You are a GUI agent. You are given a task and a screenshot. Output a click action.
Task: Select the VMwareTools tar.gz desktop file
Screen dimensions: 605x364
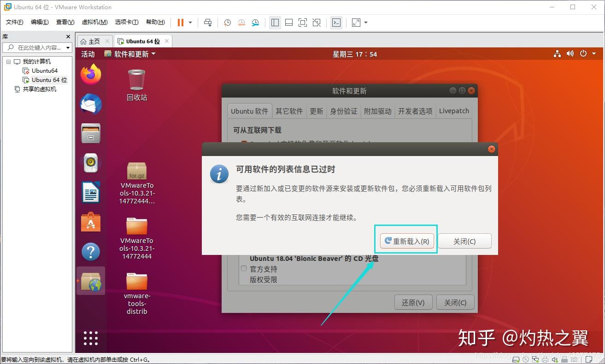[x=137, y=183]
